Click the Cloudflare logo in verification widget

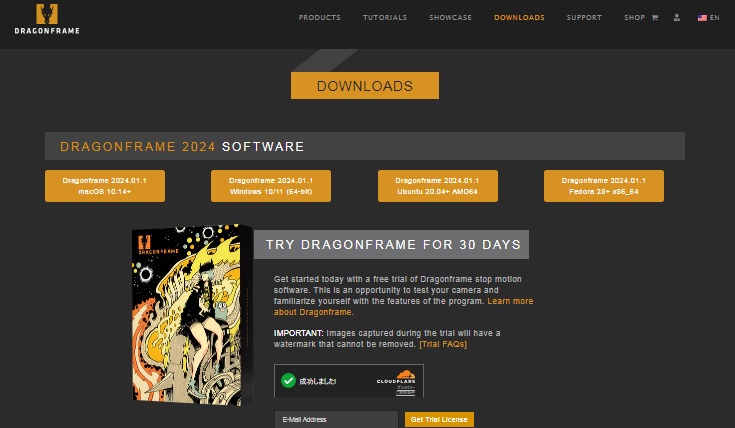(x=396, y=376)
